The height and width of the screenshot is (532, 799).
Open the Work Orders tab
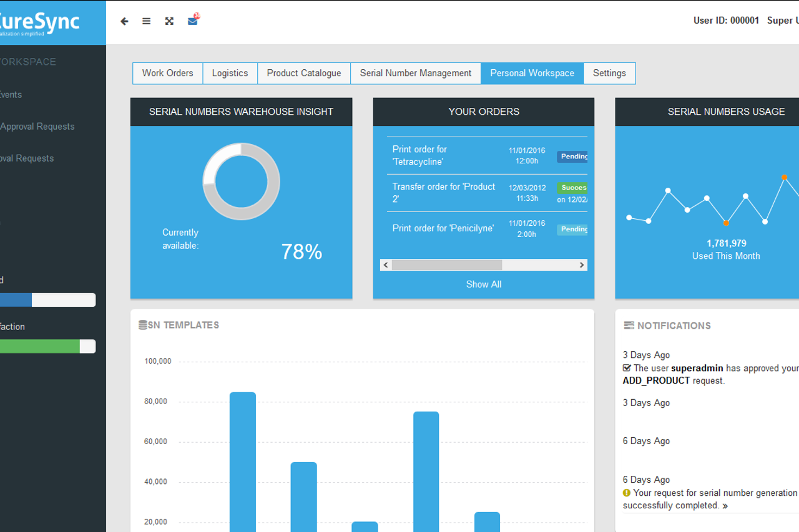[168, 73]
